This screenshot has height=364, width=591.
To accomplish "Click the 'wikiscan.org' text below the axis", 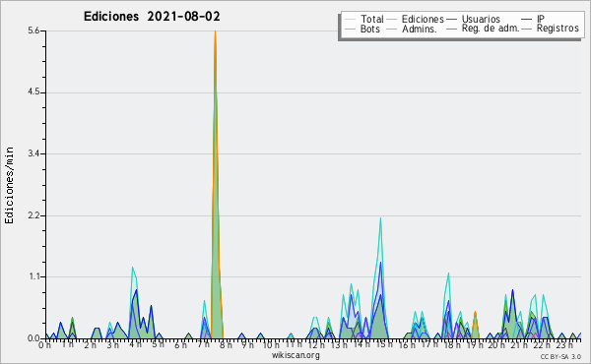I will point(295,355).
